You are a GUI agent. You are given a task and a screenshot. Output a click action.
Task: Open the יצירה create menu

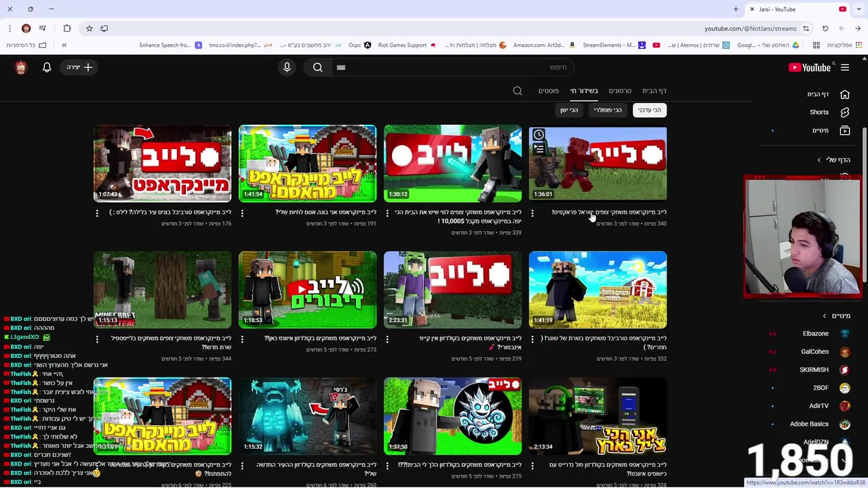[79, 67]
